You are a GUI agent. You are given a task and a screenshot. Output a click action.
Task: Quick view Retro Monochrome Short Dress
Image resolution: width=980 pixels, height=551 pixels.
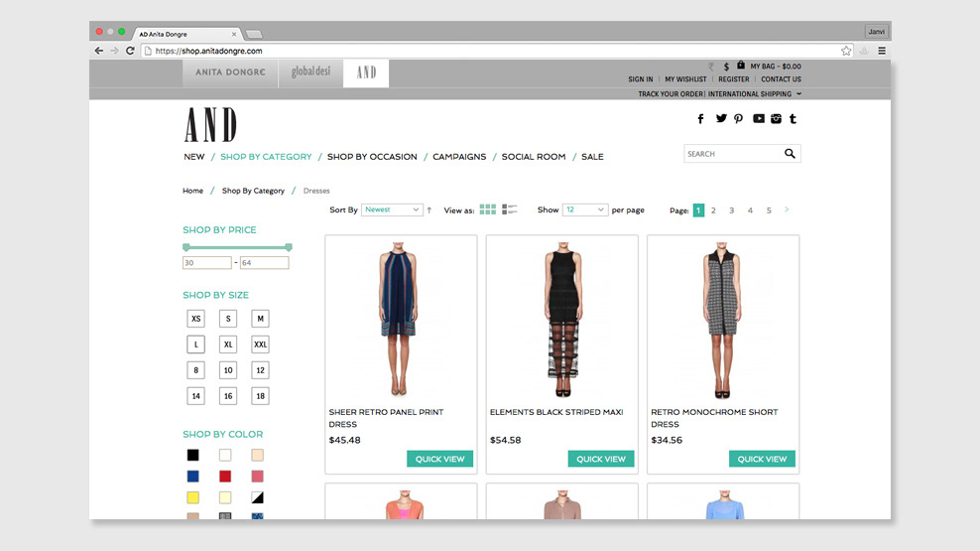point(762,459)
